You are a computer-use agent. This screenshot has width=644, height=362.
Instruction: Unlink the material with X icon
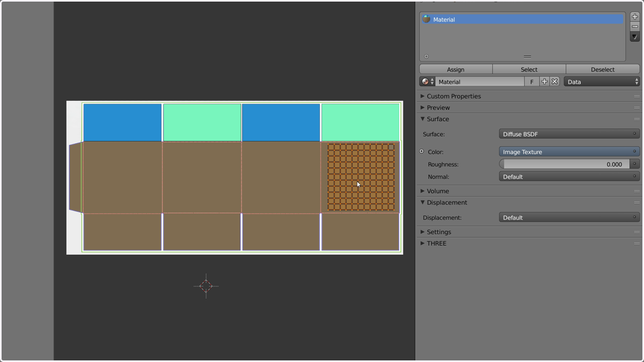pyautogui.click(x=555, y=82)
